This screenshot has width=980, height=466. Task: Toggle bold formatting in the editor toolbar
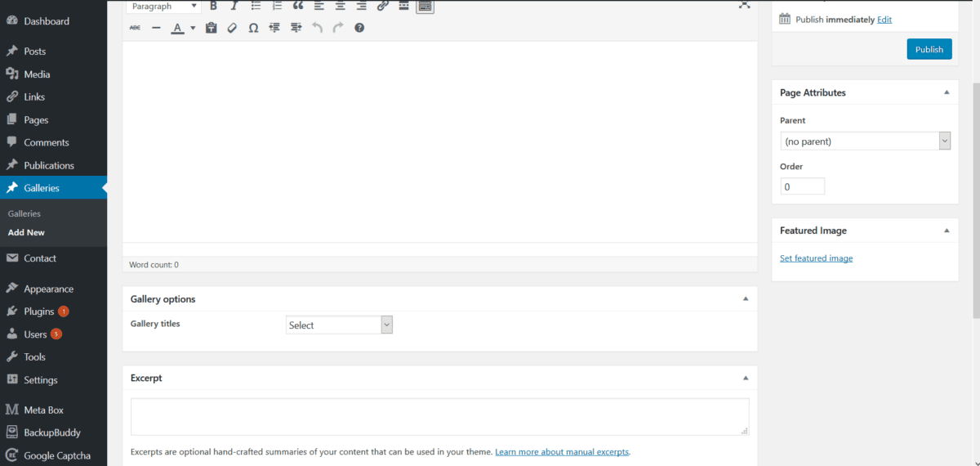(x=213, y=7)
